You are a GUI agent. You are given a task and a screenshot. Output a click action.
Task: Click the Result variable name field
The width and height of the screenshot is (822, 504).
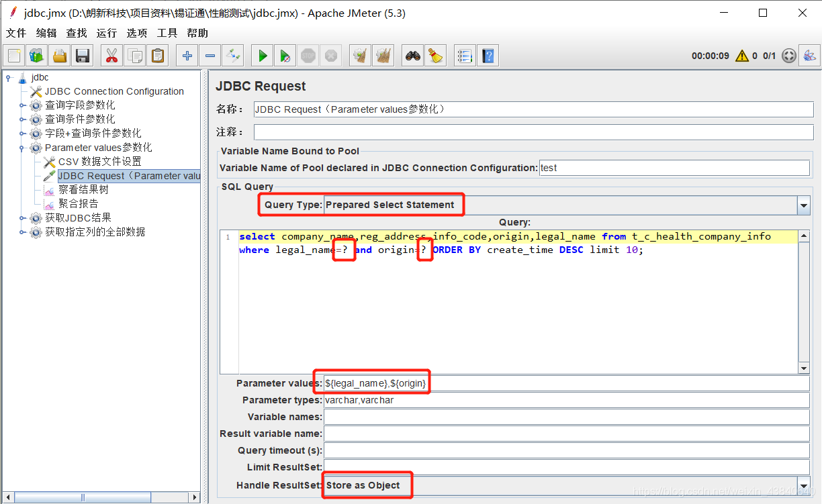click(x=567, y=434)
